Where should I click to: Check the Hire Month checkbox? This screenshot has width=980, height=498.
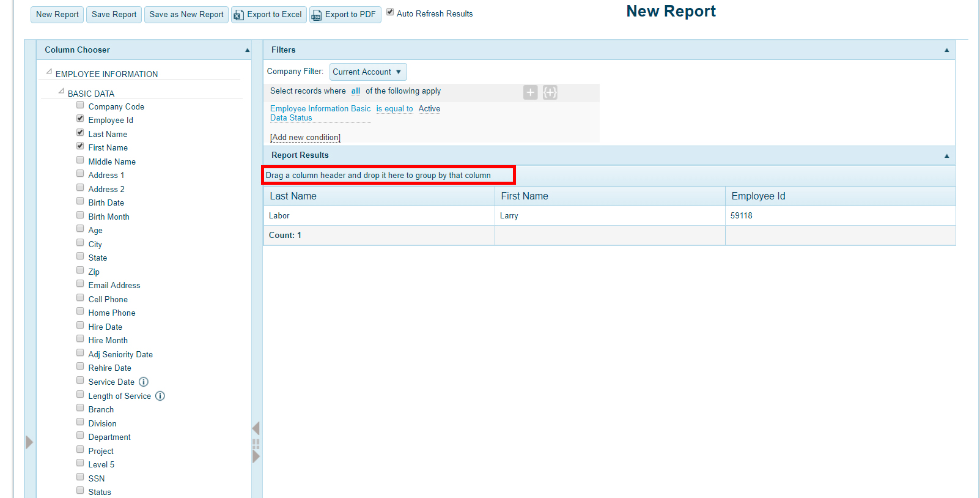80,339
